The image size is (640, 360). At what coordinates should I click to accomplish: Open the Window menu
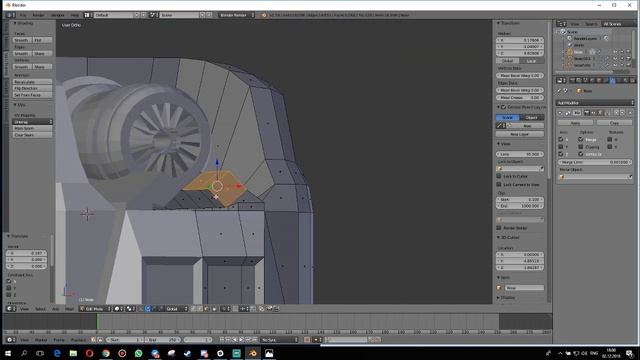click(58, 15)
